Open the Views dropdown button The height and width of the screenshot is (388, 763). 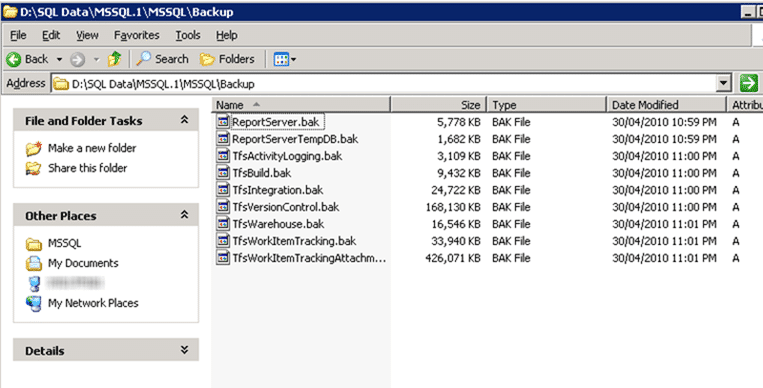285,59
